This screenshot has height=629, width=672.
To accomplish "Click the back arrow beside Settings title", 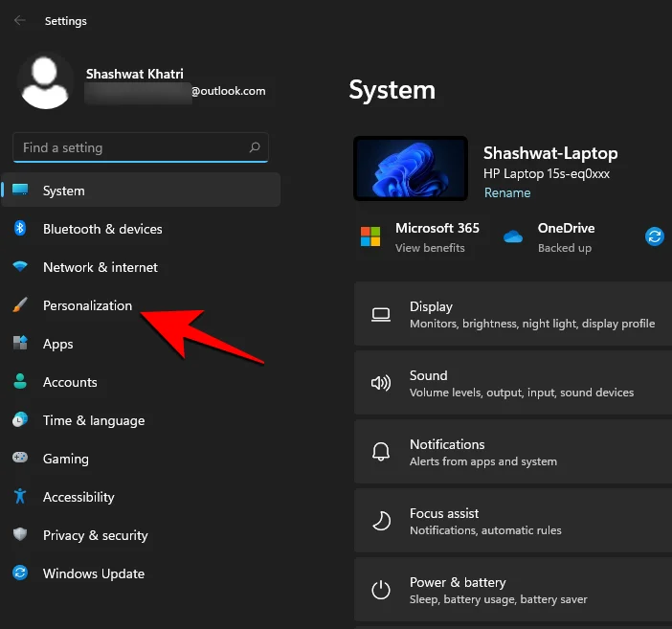I will pyautogui.click(x=20, y=20).
